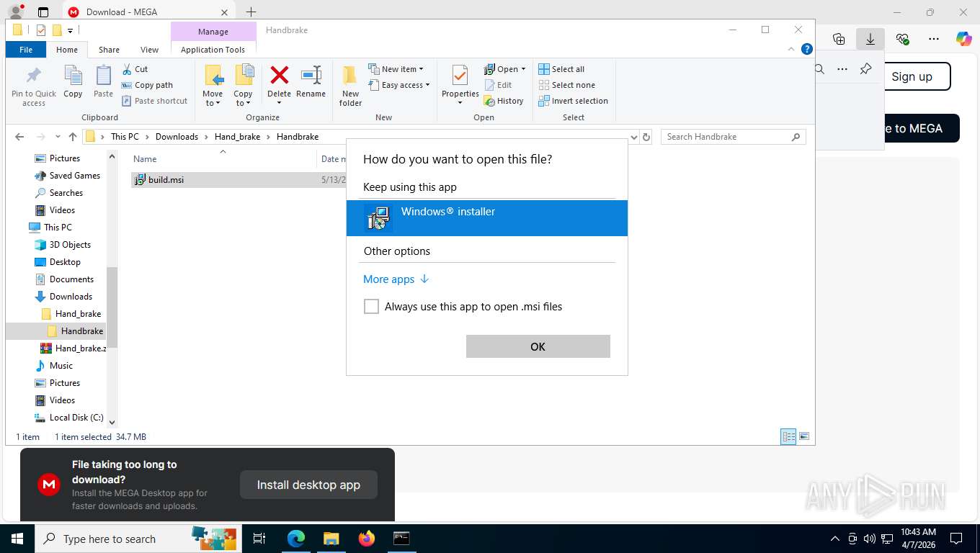Image resolution: width=980 pixels, height=553 pixels.
Task: Switch to the Share ribbon tab
Action: pyautogui.click(x=109, y=50)
